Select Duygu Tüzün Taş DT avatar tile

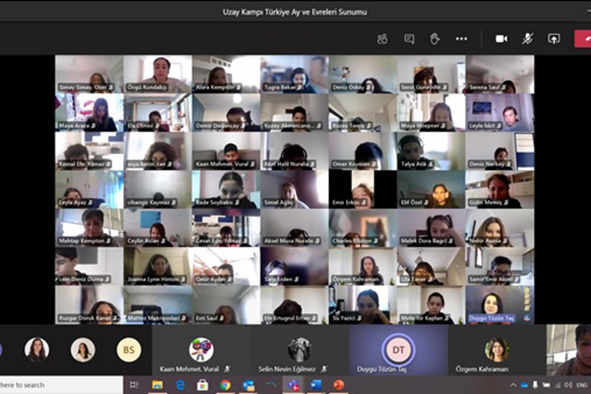tap(398, 350)
